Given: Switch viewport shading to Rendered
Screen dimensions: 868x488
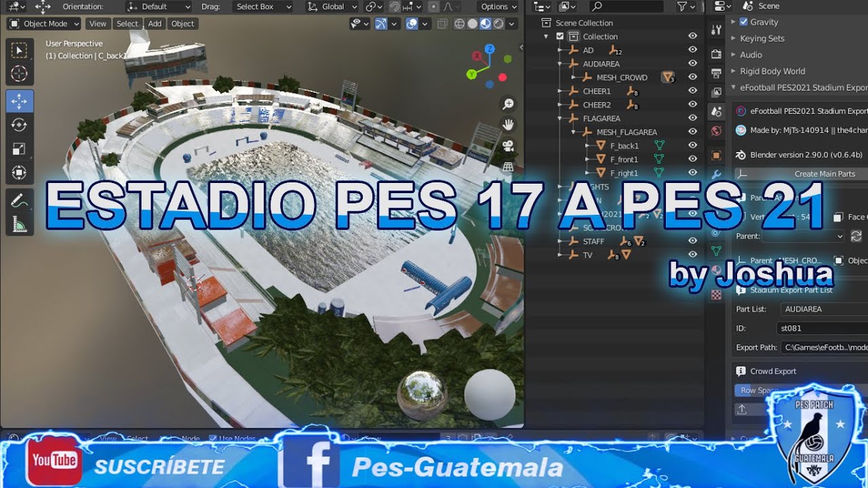Looking at the screenshot, I should [498, 24].
